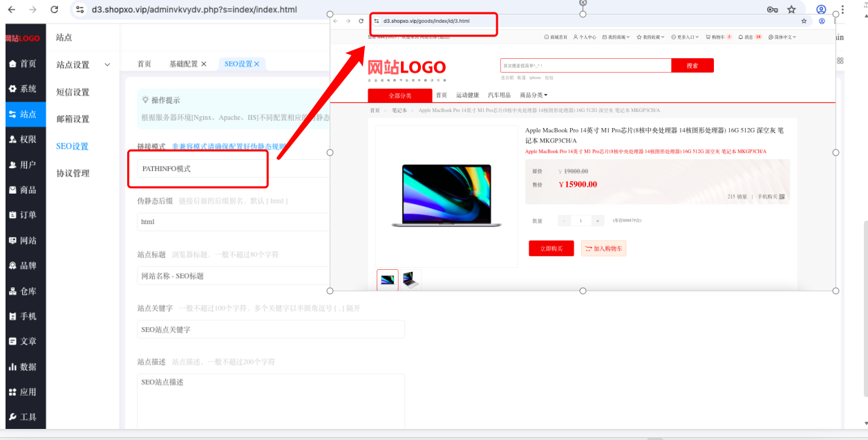
Task: Click the 加入购物车 button
Action: [x=603, y=248]
